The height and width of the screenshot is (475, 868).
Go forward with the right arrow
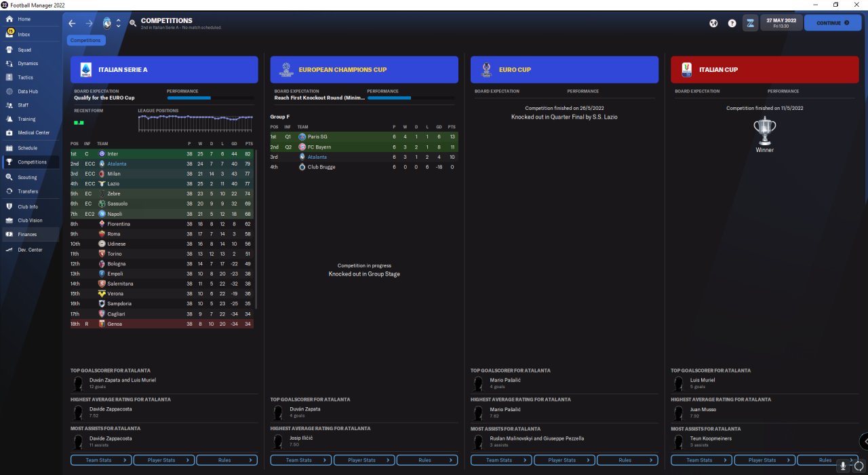pyautogui.click(x=90, y=23)
